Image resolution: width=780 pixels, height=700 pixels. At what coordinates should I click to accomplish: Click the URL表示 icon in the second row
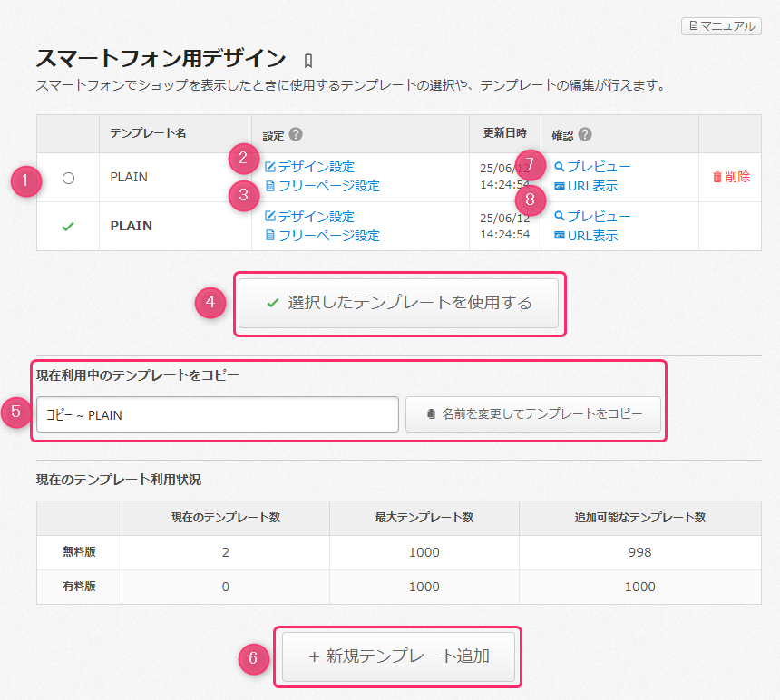pyautogui.click(x=558, y=234)
